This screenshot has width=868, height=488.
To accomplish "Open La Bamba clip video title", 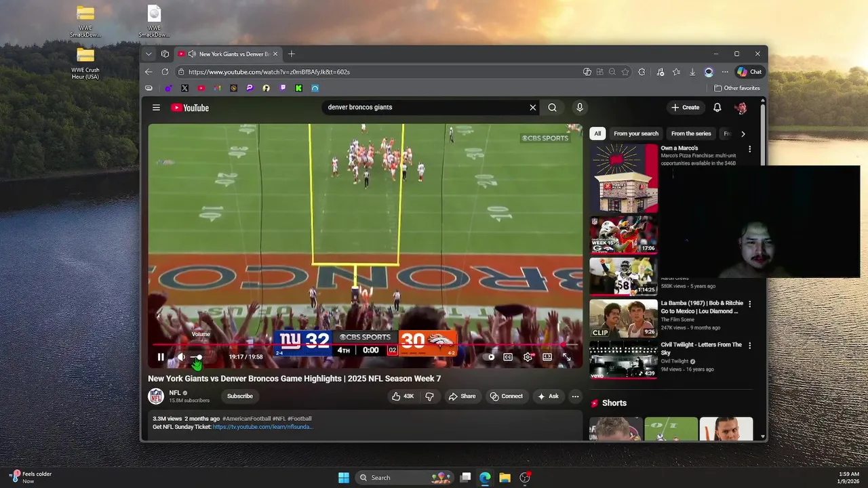I will pos(702,307).
